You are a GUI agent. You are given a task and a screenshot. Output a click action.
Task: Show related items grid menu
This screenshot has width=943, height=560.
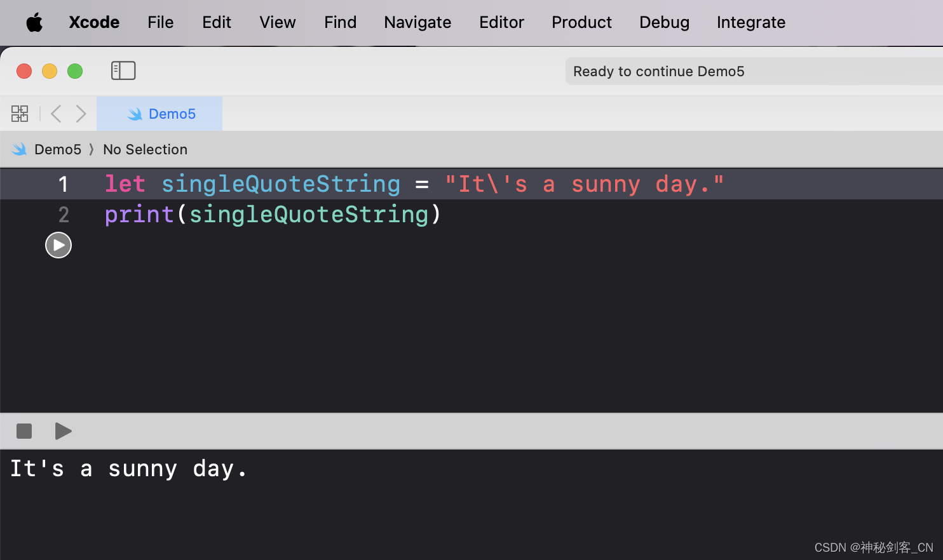click(20, 114)
